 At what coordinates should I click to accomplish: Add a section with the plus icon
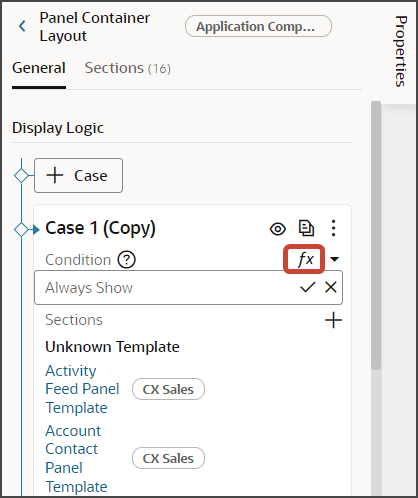(333, 320)
